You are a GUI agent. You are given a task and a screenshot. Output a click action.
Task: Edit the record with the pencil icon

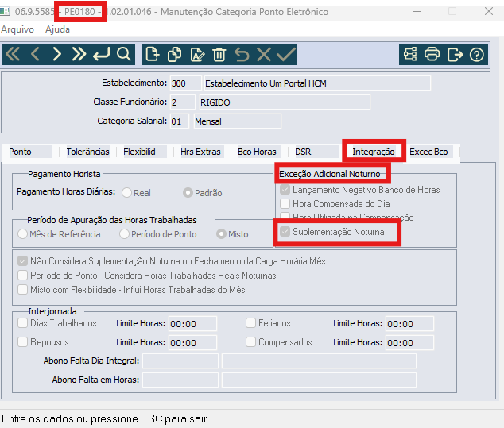click(x=197, y=54)
